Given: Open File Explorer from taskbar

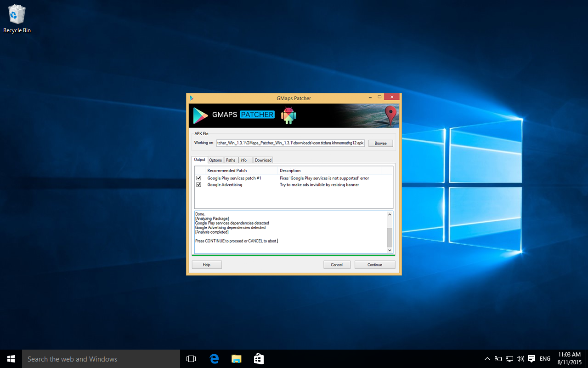Looking at the screenshot, I should click(236, 359).
